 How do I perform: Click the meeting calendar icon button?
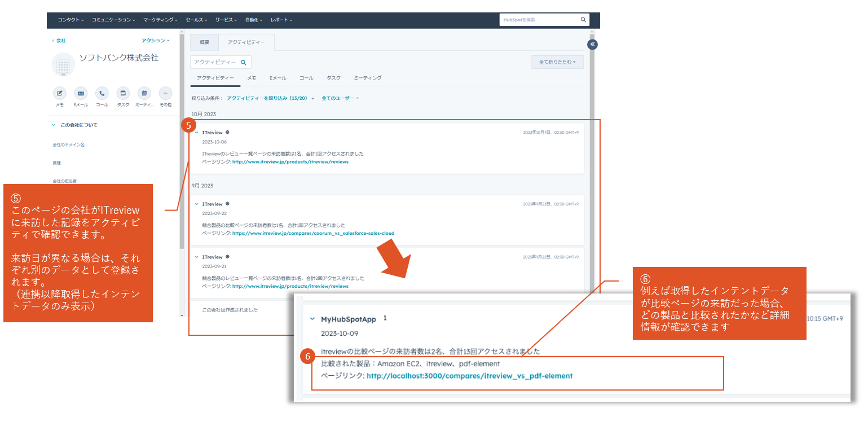click(144, 94)
